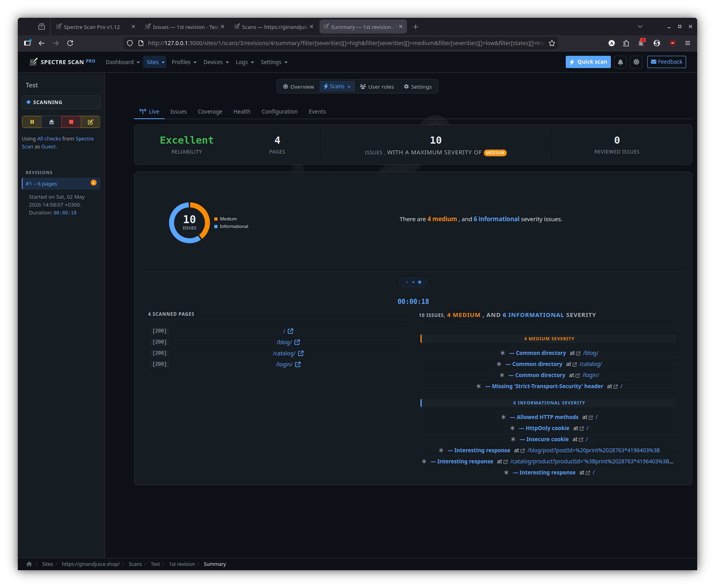The width and height of the screenshot is (715, 588).
Task: Click breadcrumb https://ginandjuice.shop/ link
Action: tap(91, 564)
